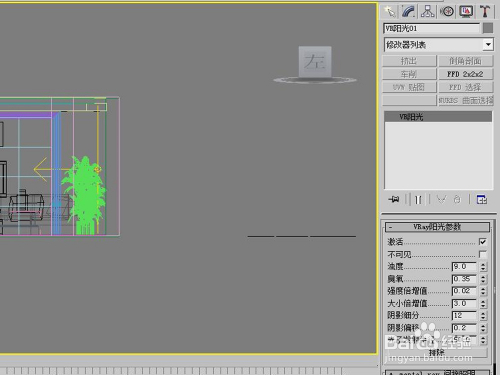Open the Create command panel tab
Screen dimensions: 500x375
point(389,11)
